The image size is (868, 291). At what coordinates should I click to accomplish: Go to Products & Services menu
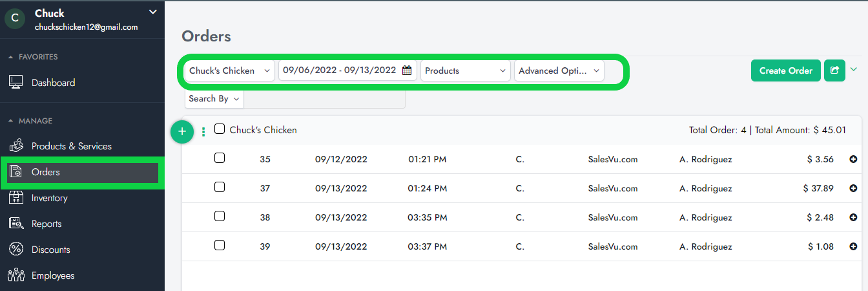[71, 146]
